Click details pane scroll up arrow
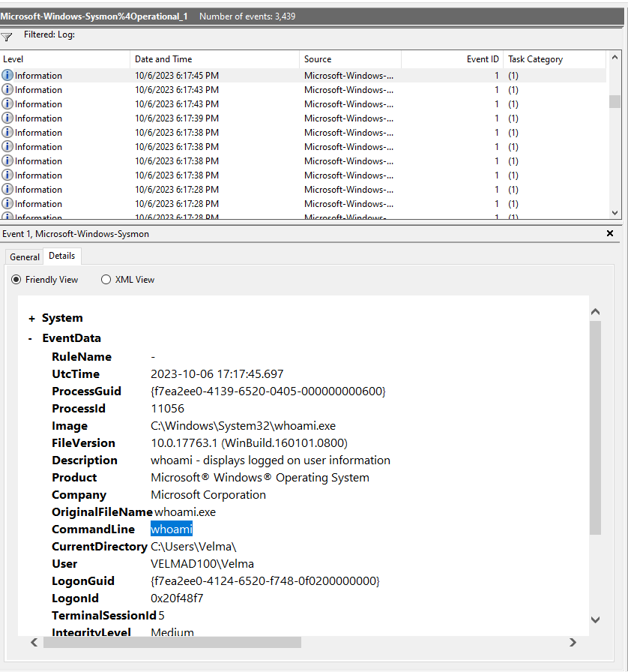This screenshot has height=672, width=628. pos(595,312)
